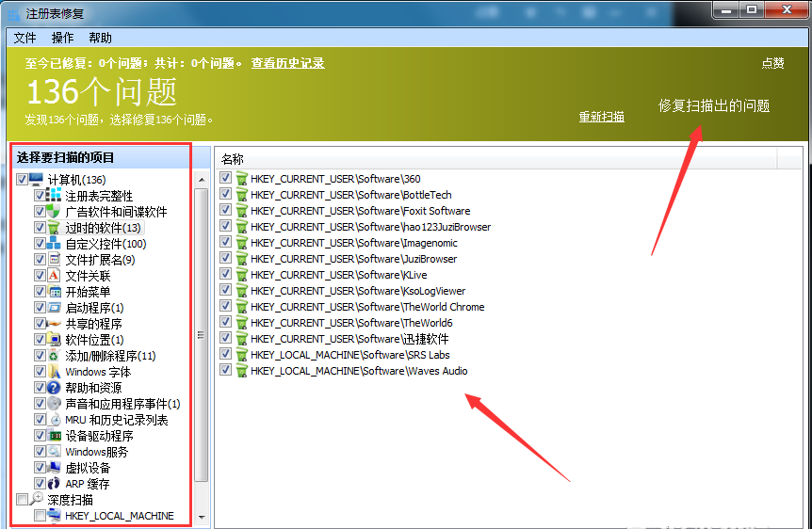Open the 帮助 menu
This screenshot has width=812, height=529.
coord(100,39)
